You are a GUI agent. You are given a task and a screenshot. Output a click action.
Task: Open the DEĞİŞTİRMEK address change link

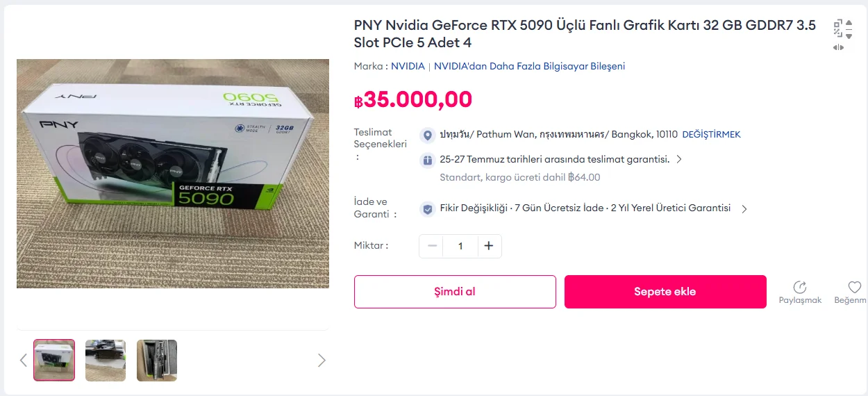(x=711, y=135)
